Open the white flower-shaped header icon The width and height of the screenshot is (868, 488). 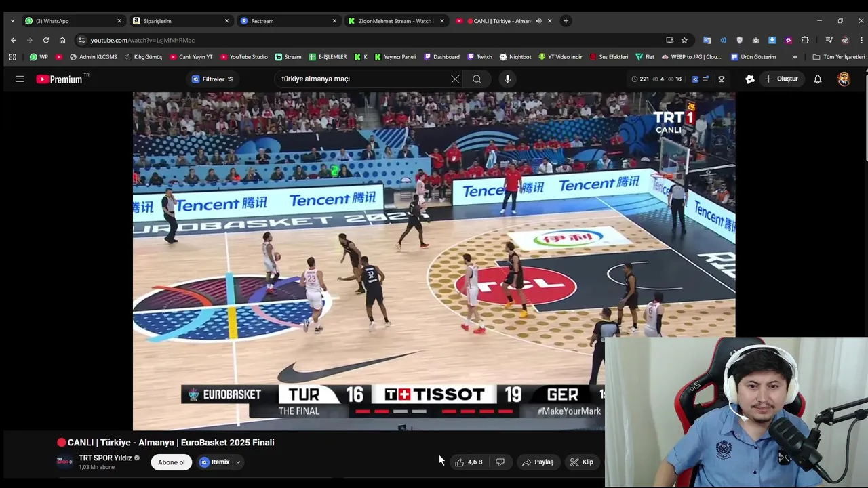pos(749,79)
